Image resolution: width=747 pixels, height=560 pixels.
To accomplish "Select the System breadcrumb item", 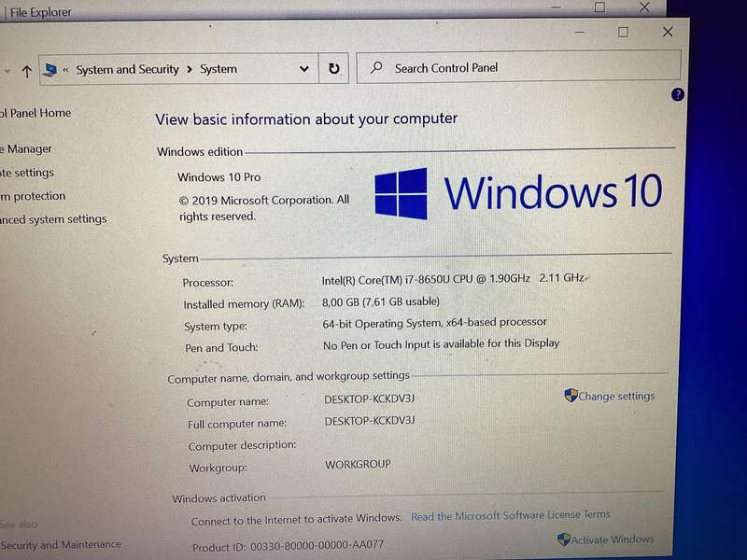I will click(x=218, y=69).
